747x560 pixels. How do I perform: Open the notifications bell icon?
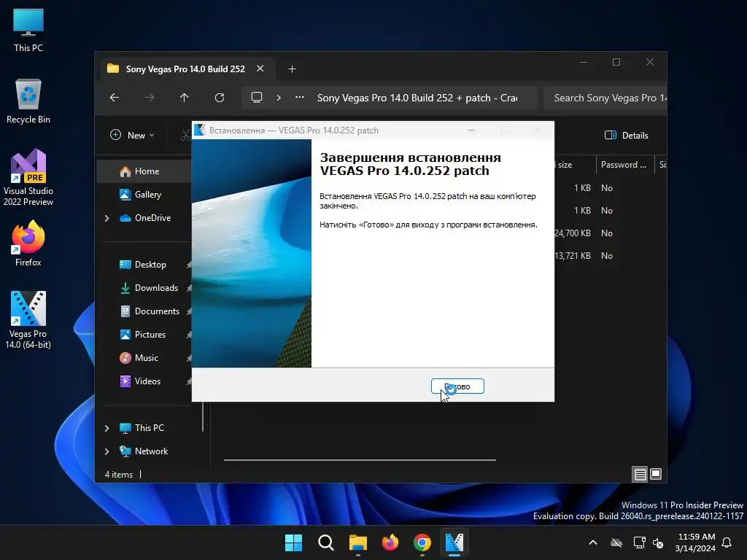[727, 542]
